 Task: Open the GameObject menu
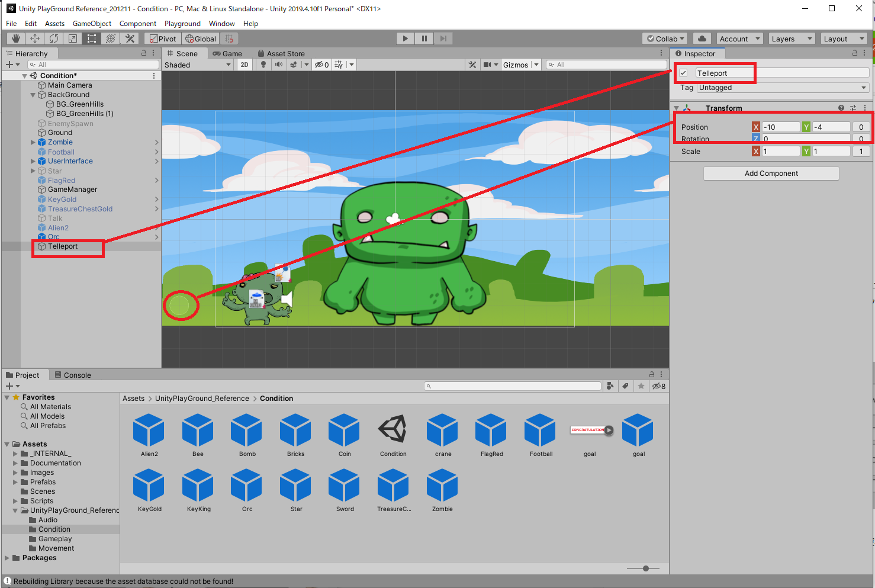pyautogui.click(x=92, y=24)
